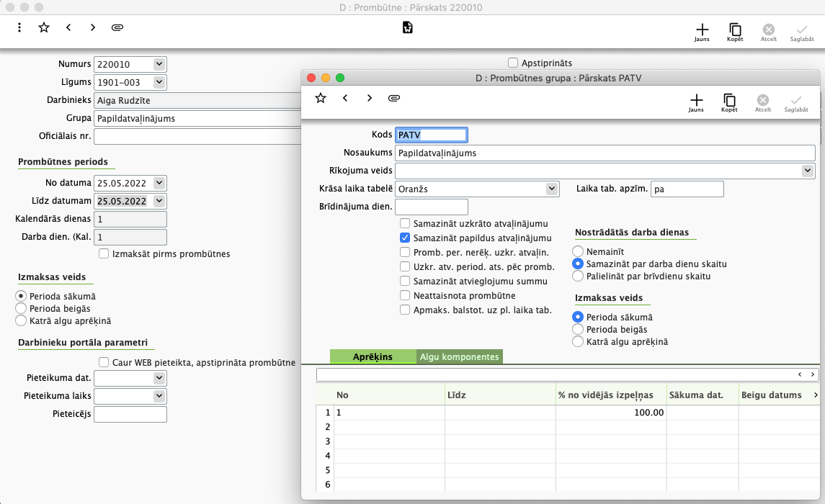Enable Samazināt uzkrāto atvaļinājumu checkbox

[x=405, y=223]
